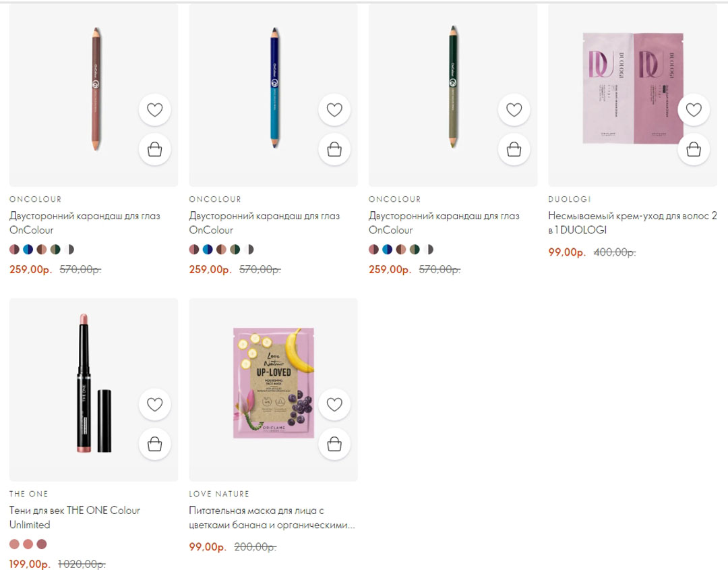Add the Love Nature face mask to cart
Image resolution: width=728 pixels, height=570 pixels.
334,444
